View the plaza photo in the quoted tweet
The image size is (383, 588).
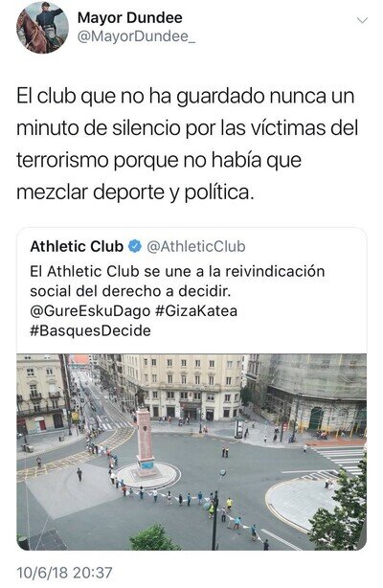point(191,452)
